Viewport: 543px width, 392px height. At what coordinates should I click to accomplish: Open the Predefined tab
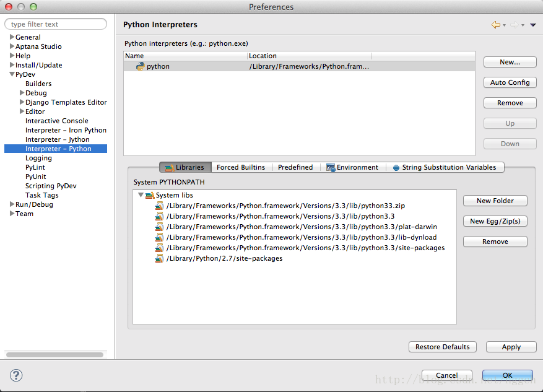[x=295, y=168]
